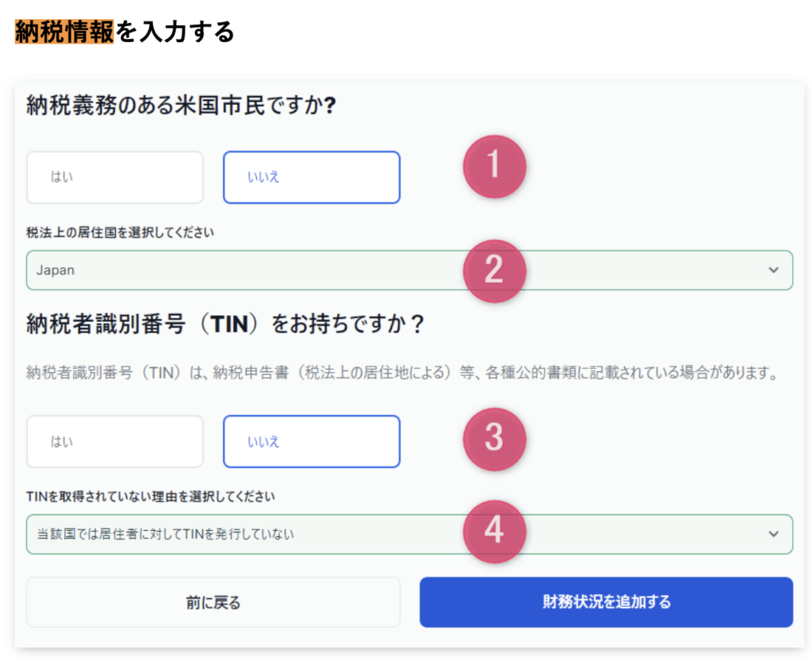Select いいえ for US citizen tax obligation
The image size is (812, 660).
point(312,177)
